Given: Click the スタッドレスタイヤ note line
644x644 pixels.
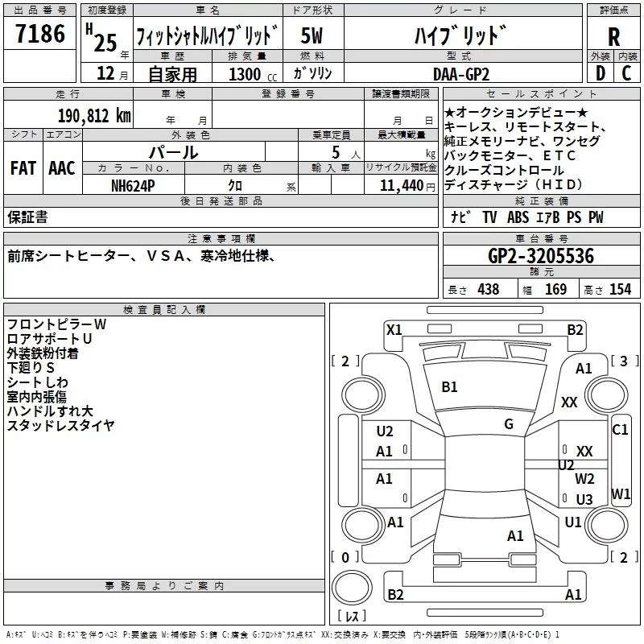Looking at the screenshot, I should tap(60, 426).
